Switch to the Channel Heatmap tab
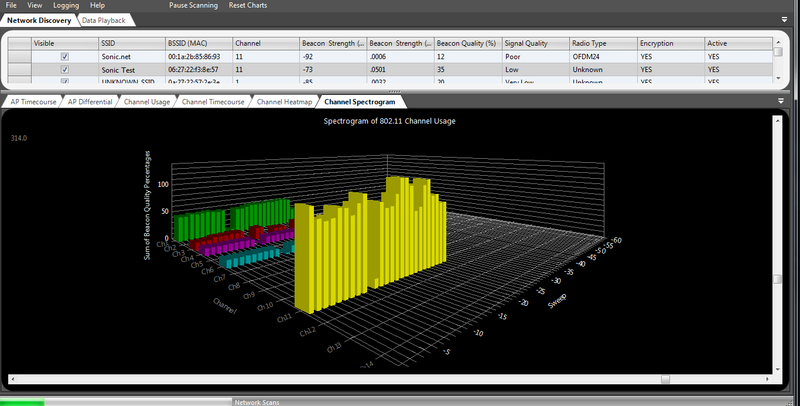The image size is (800, 406). (285, 101)
